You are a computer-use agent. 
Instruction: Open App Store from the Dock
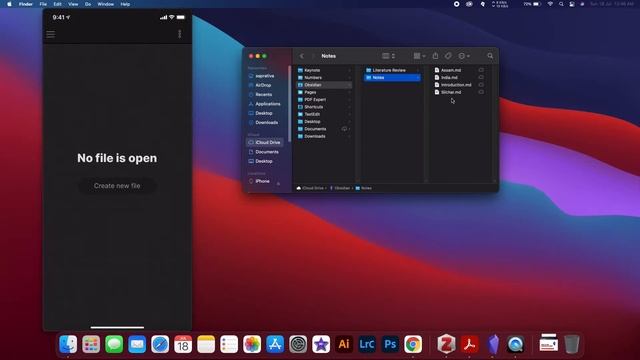275,344
